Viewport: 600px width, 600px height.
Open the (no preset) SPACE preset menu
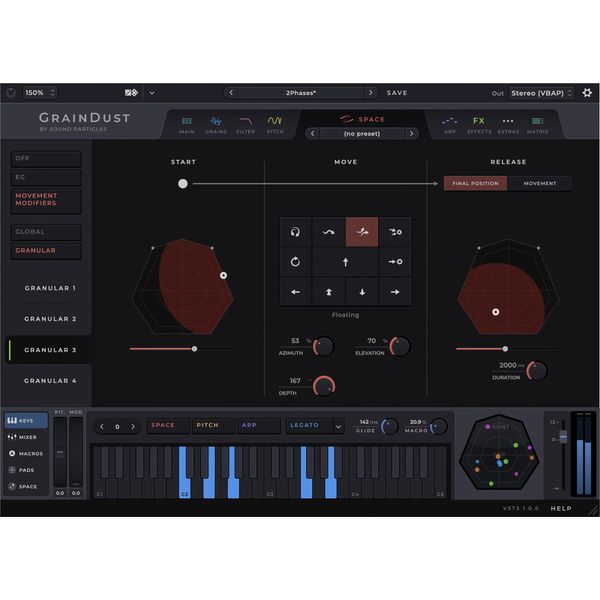pyautogui.click(x=362, y=134)
